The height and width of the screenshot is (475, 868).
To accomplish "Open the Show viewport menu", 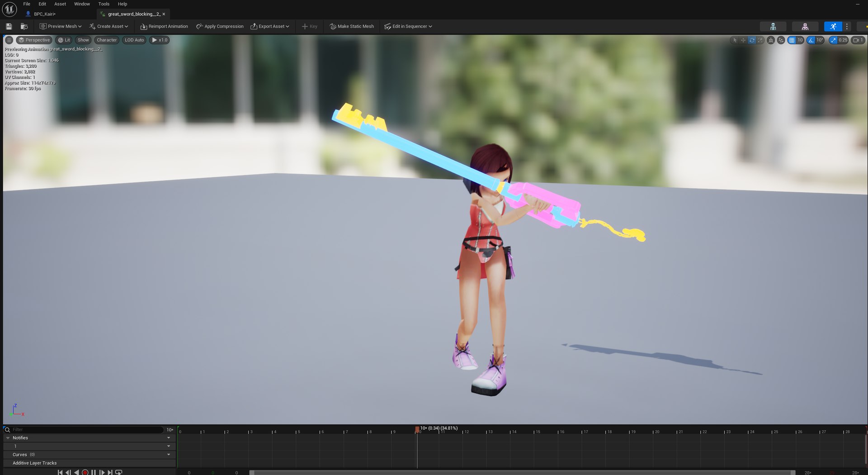I will tap(83, 40).
